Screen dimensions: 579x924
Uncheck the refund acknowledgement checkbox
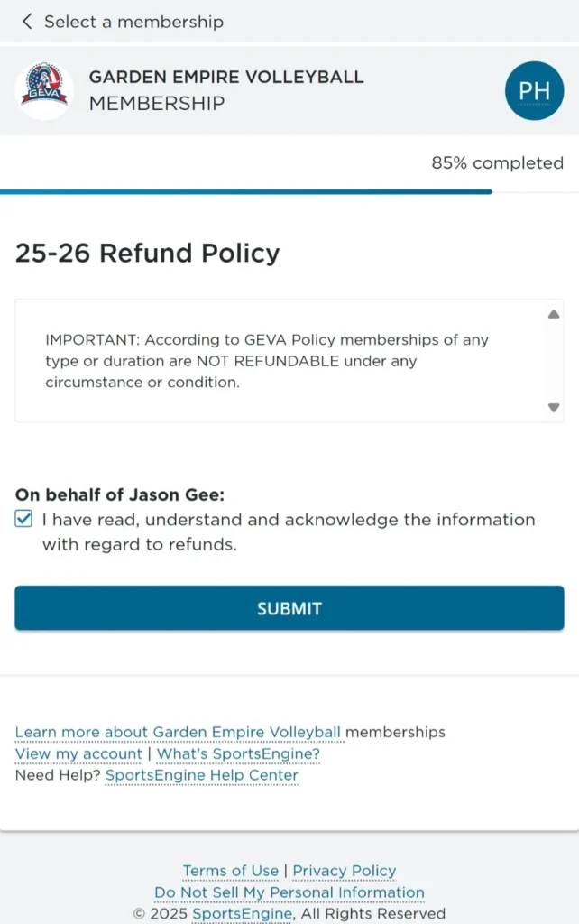coord(24,520)
